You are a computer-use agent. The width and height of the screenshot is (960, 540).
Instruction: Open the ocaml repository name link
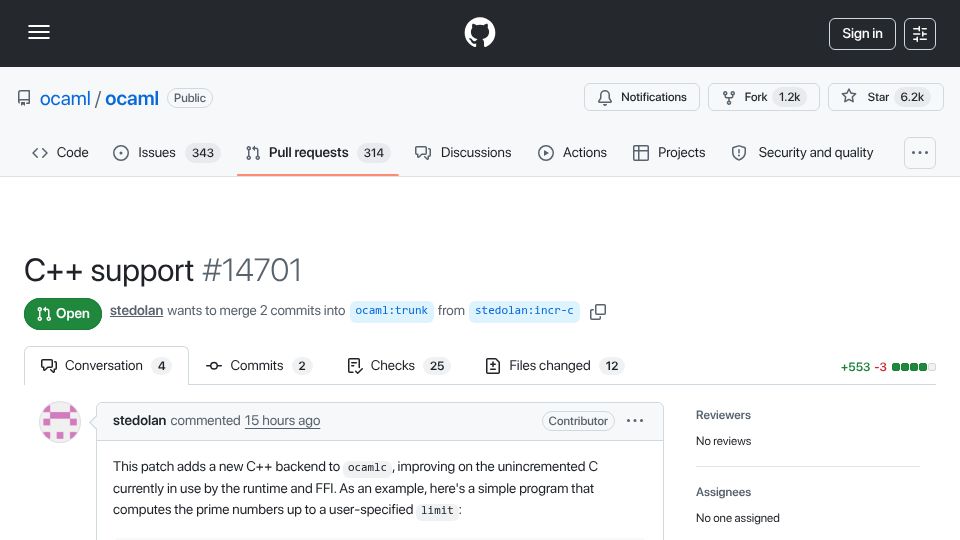[132, 99]
